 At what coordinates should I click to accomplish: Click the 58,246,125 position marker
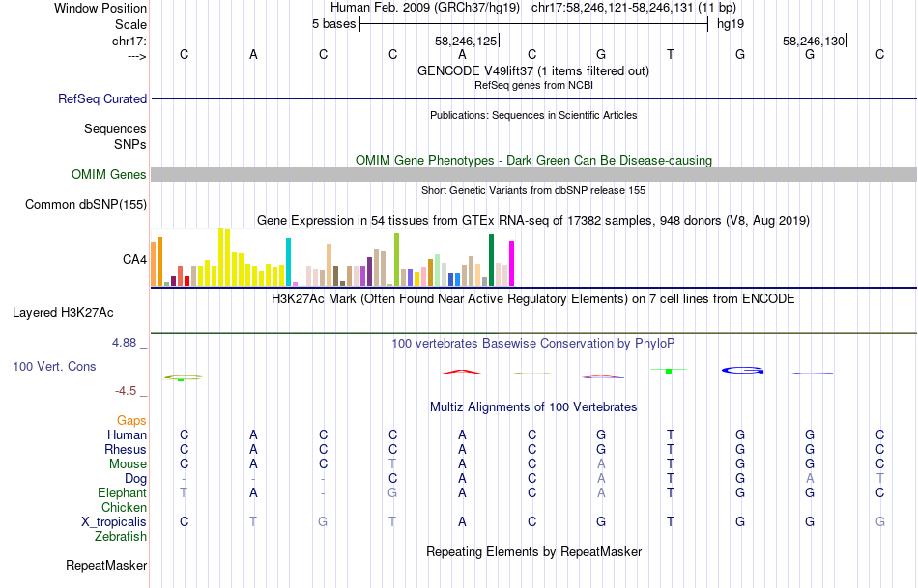click(x=466, y=41)
